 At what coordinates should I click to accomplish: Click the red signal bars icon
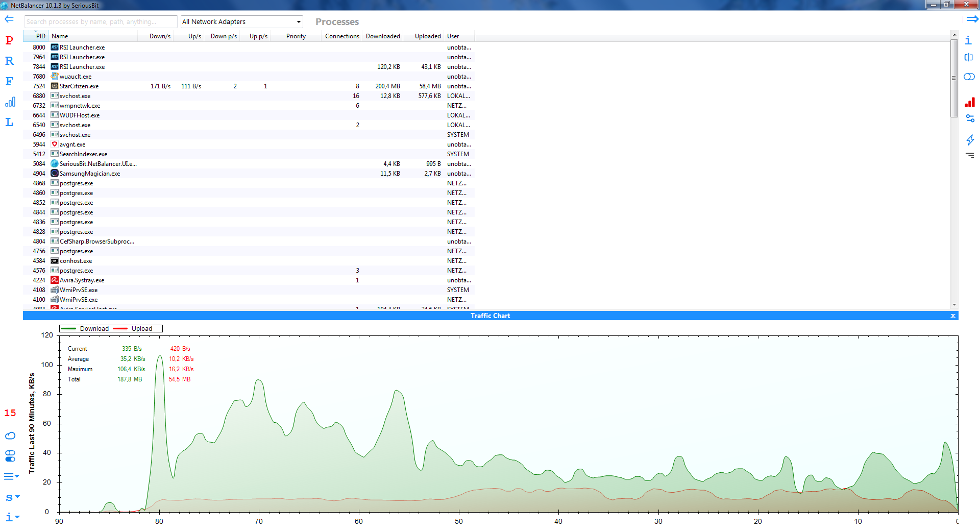[970, 103]
